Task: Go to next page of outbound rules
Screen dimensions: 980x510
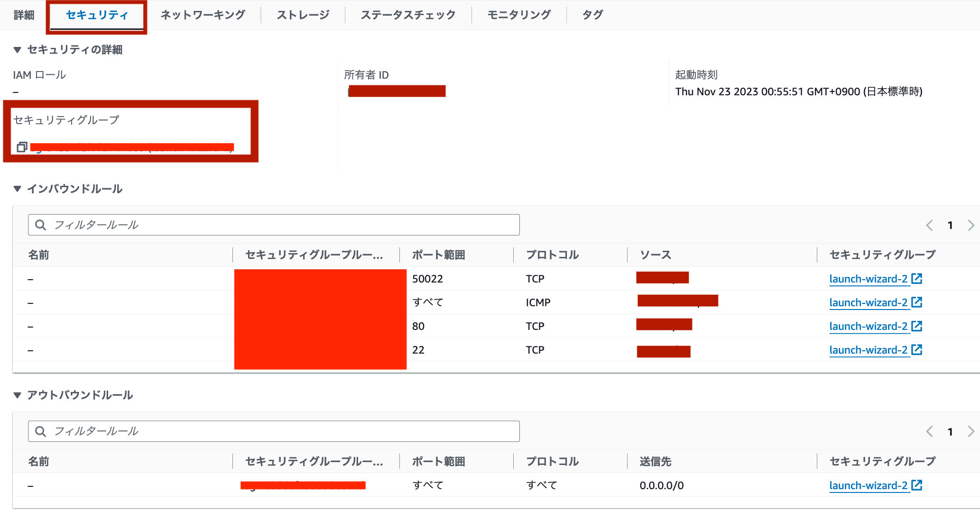Action: [x=971, y=431]
